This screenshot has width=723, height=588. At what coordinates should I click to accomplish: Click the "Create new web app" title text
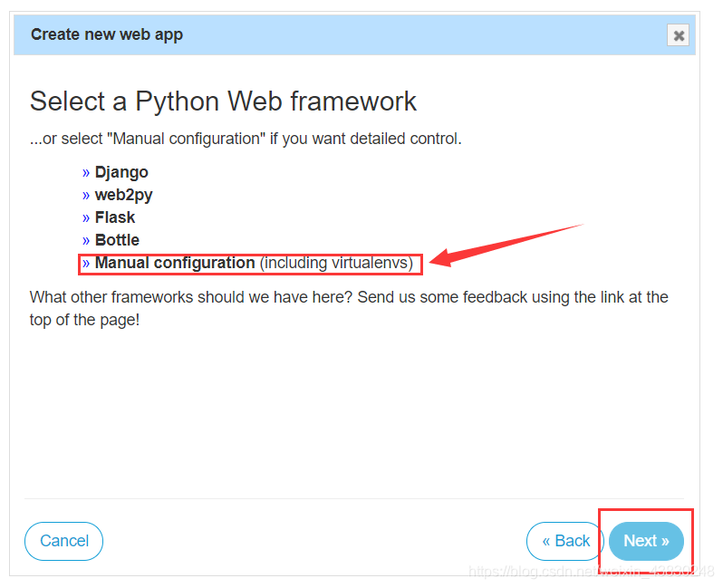(x=107, y=34)
